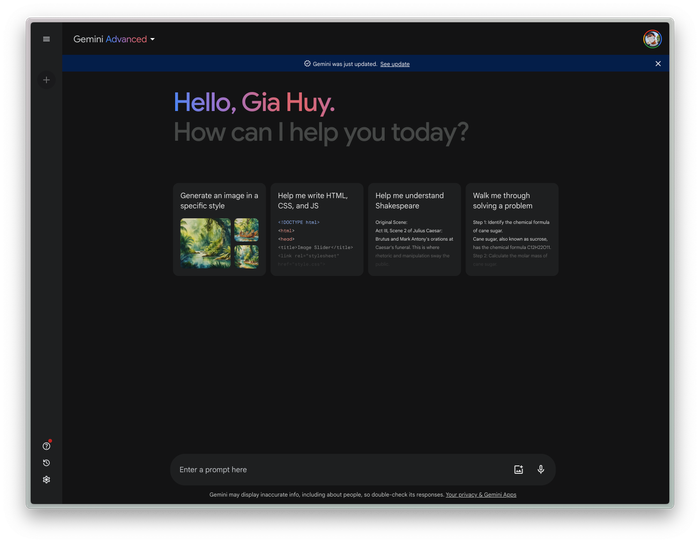Open the See update link
The width and height of the screenshot is (700, 543).
[x=395, y=64]
